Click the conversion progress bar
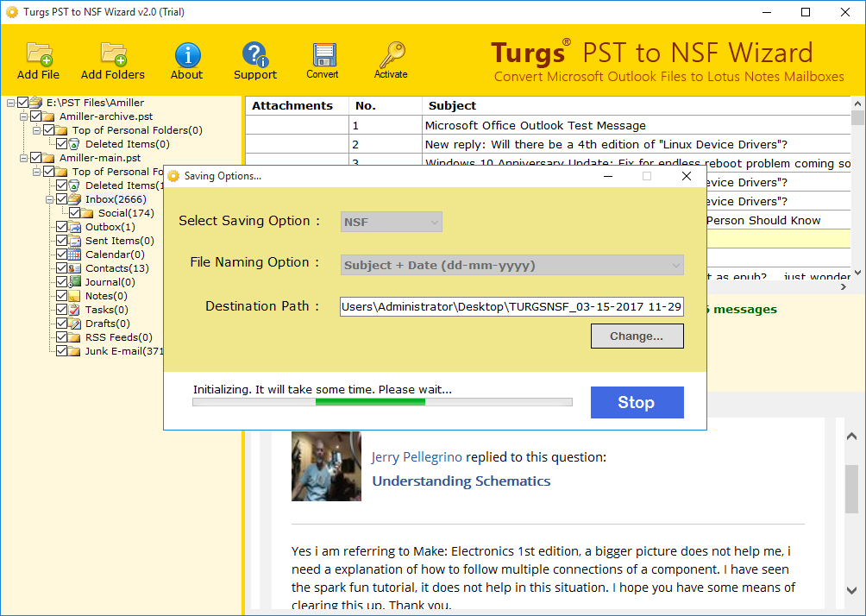Image resolution: width=866 pixels, height=616 pixels. [382, 402]
